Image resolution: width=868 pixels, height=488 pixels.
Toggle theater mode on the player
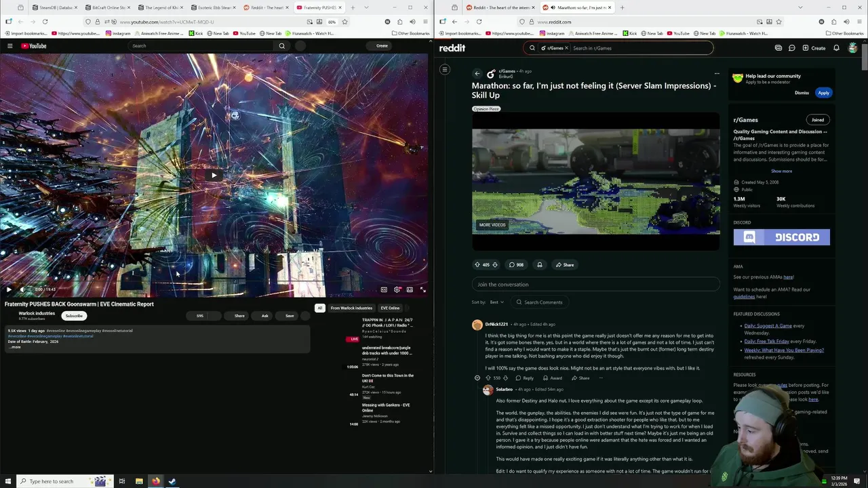[410, 289]
